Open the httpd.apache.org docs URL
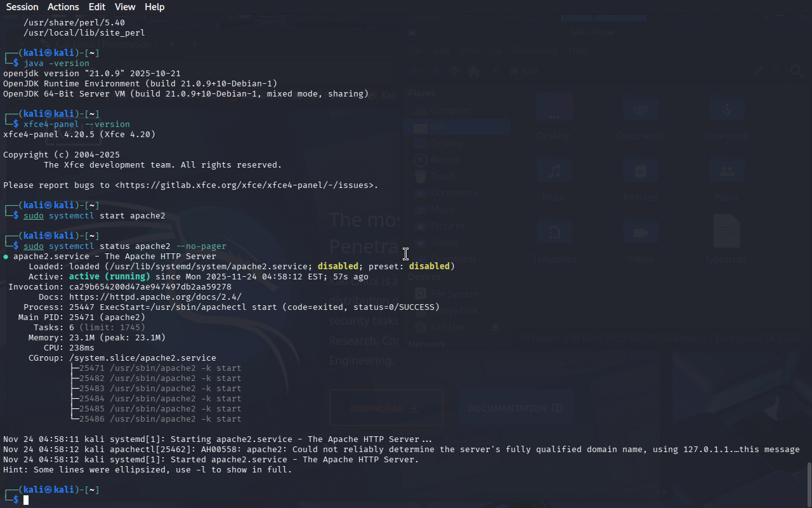This screenshot has height=508, width=812. (155, 297)
